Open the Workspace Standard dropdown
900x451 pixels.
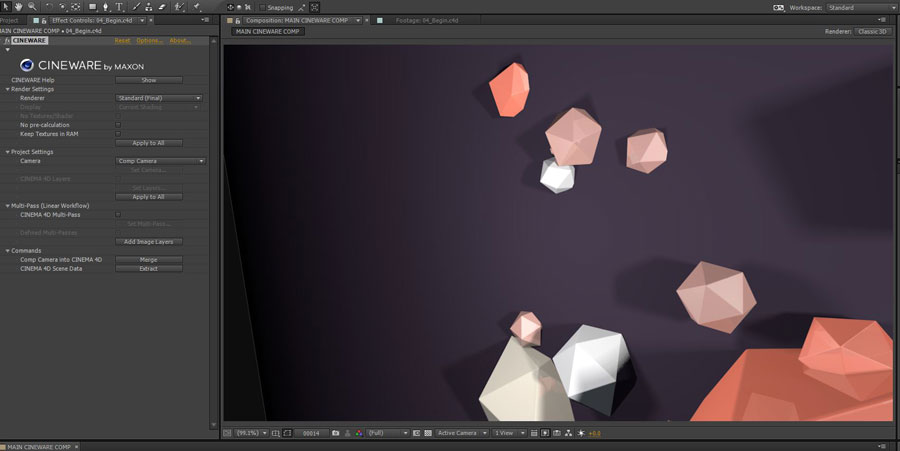tap(860, 7)
